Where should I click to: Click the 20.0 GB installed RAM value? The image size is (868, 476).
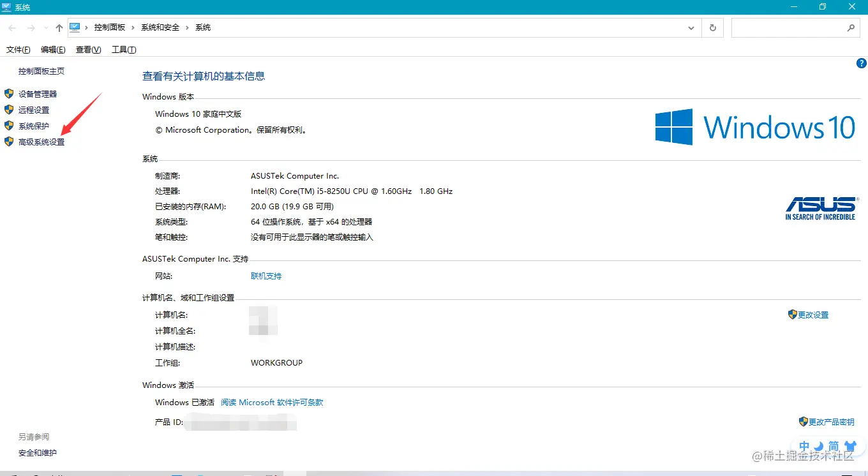pyautogui.click(x=292, y=207)
